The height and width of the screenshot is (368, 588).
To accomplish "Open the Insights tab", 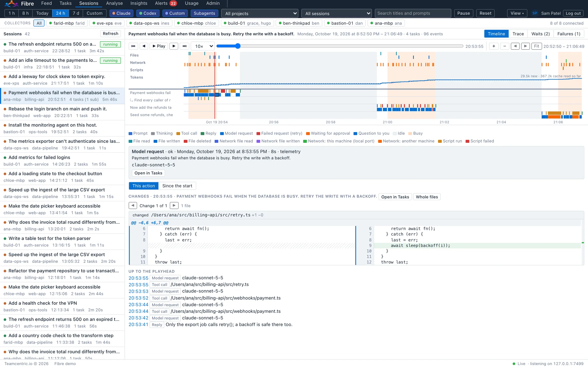I will pos(139,3).
